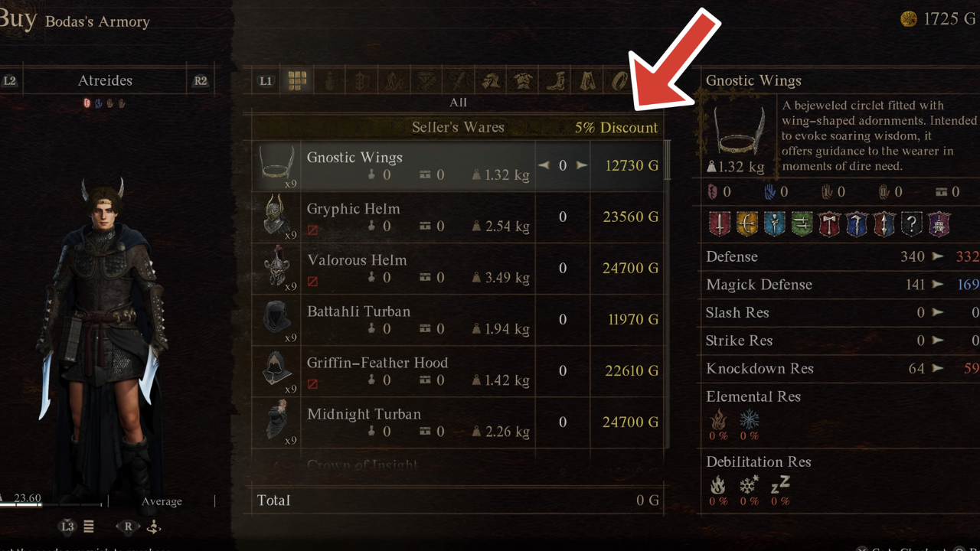The image size is (980, 551).
Task: Select the All items grid tab
Action: coord(297,80)
